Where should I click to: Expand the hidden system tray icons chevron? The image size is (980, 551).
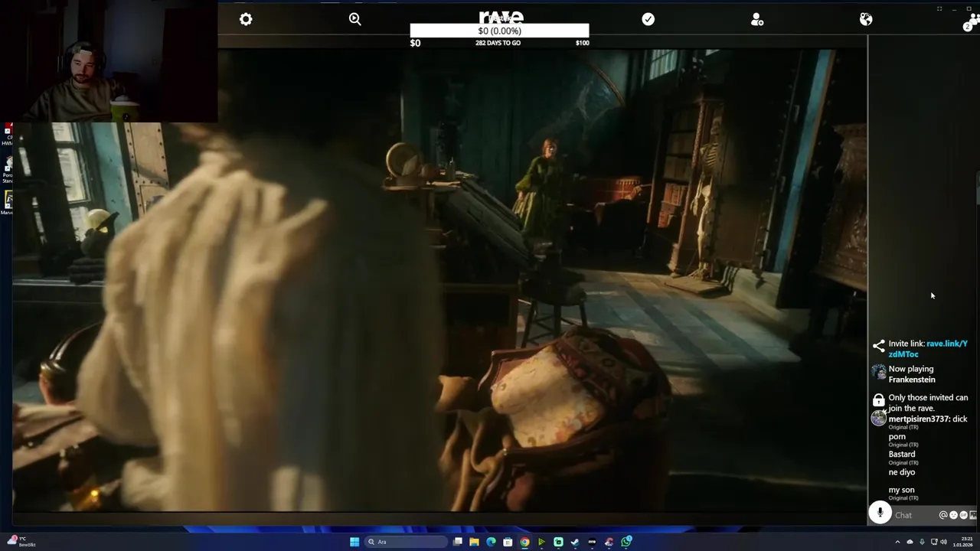[897, 542]
